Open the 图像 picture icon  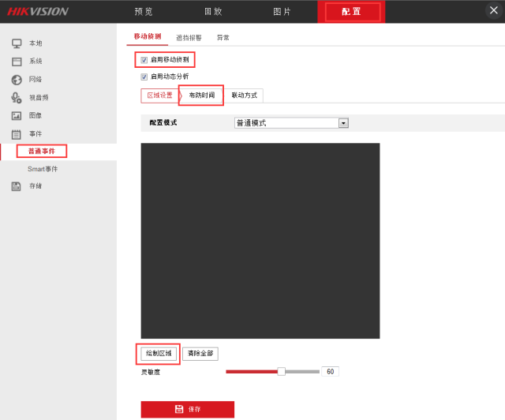[x=17, y=116]
